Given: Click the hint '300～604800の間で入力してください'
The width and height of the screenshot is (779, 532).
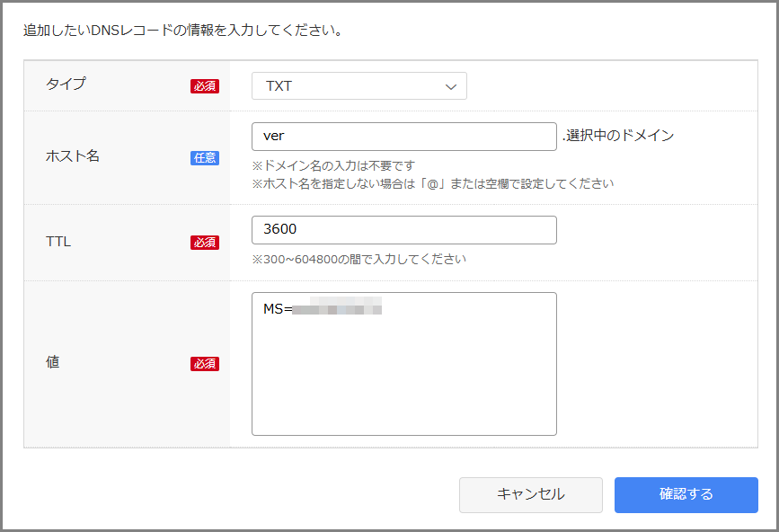Looking at the screenshot, I should [x=359, y=260].
